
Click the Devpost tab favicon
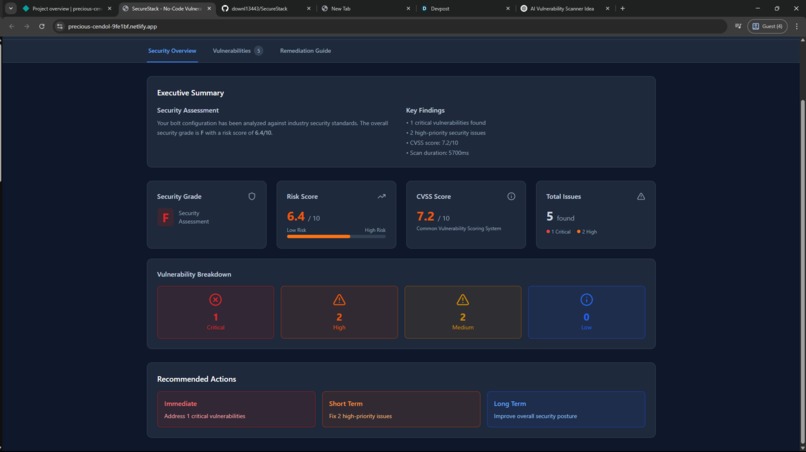pyautogui.click(x=424, y=9)
